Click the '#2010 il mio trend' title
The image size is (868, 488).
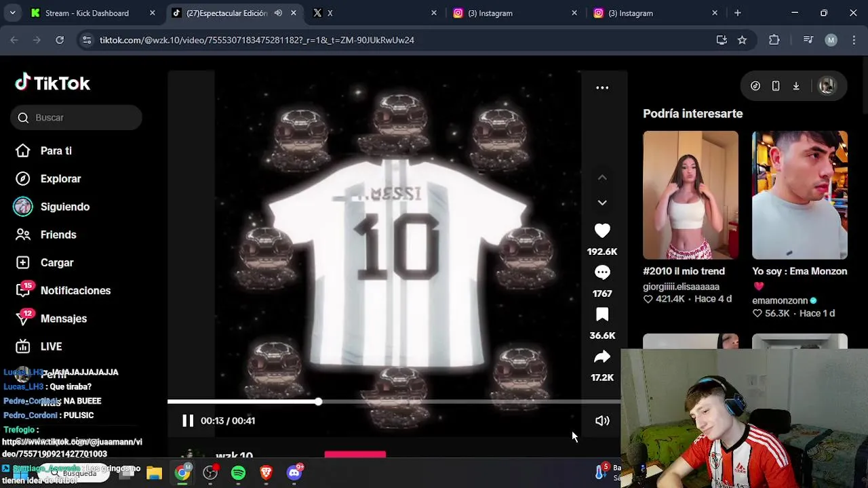[x=684, y=271]
